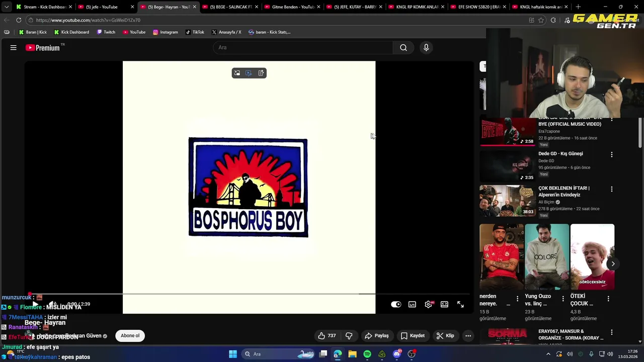Switch player to theater mode
The height and width of the screenshot is (362, 644).
pyautogui.click(x=444, y=304)
